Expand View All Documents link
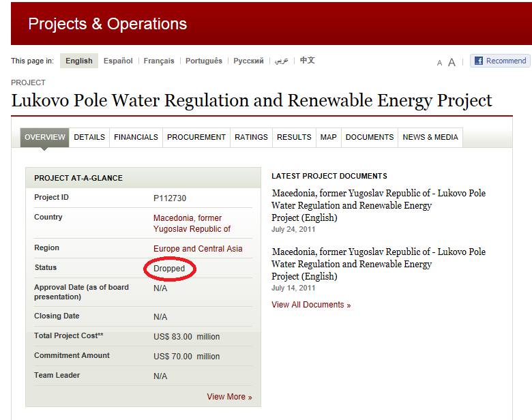This screenshot has width=532, height=420. tap(310, 305)
